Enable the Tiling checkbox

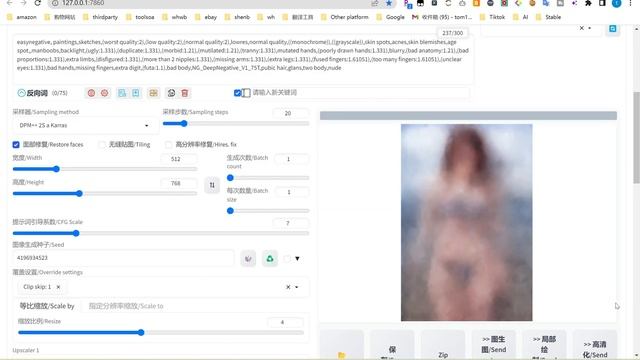[102, 144]
